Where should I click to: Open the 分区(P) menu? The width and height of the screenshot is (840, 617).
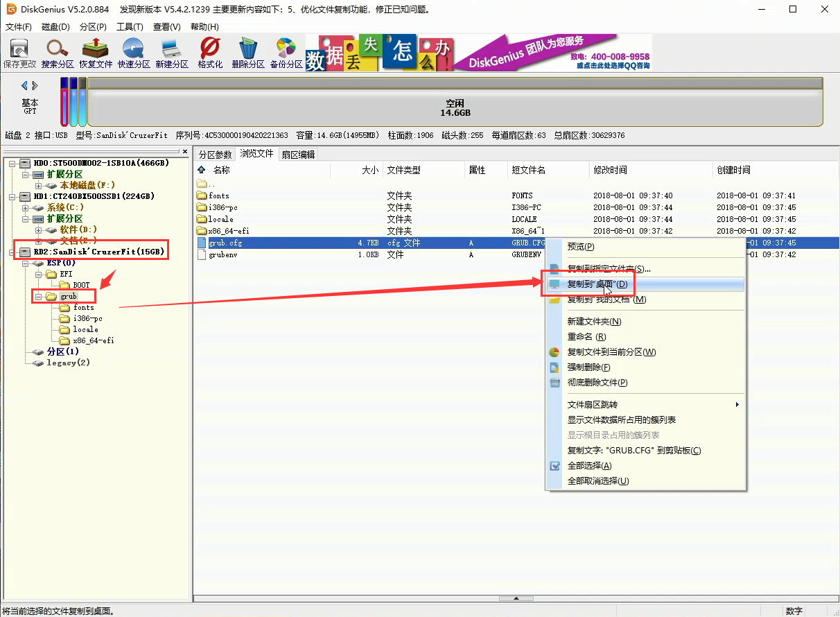click(93, 26)
